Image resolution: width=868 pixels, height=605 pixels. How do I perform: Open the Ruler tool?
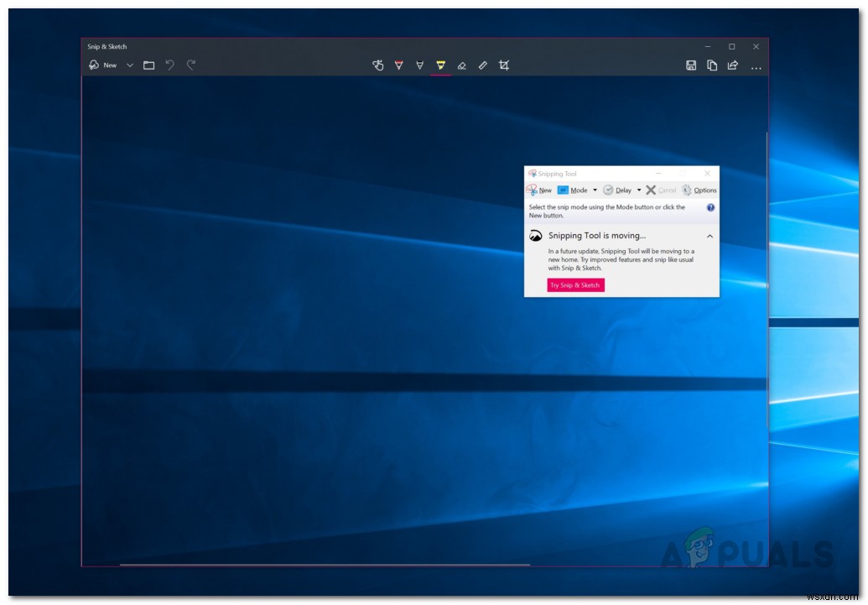(482, 65)
